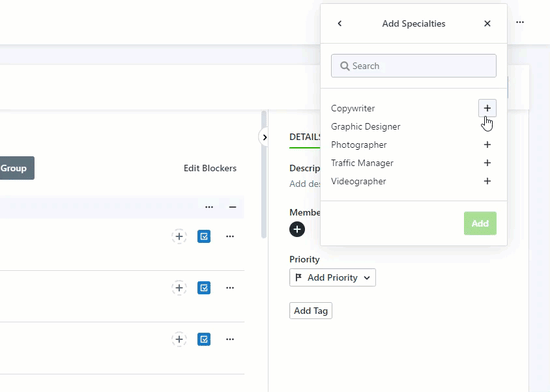550x392 pixels.
Task: Select the Traffic Manager label
Action: tap(362, 163)
